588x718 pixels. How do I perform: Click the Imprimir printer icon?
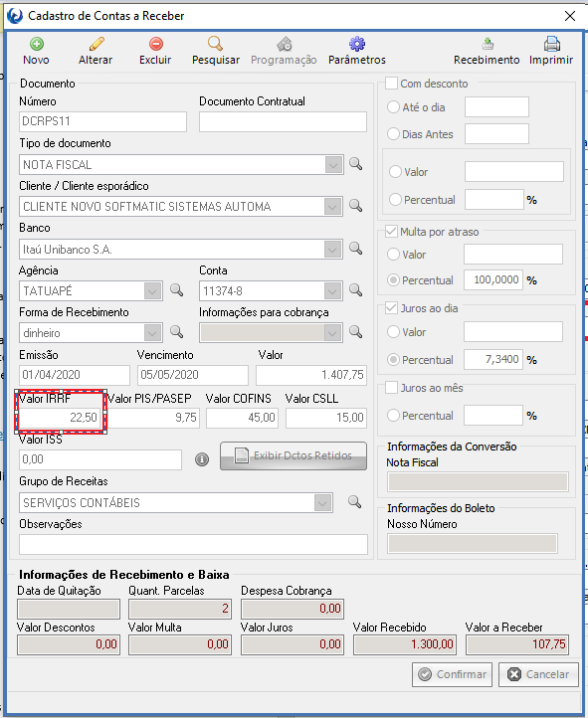(x=552, y=44)
